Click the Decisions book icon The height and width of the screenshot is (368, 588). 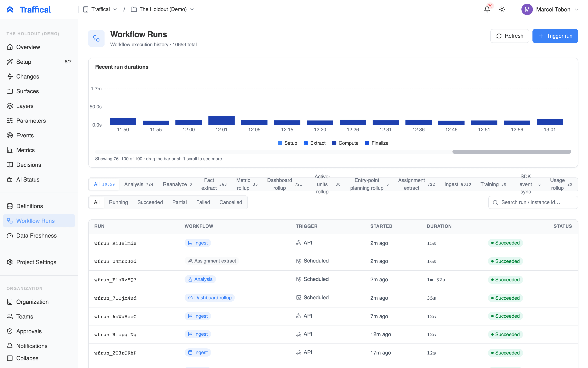[x=10, y=165]
